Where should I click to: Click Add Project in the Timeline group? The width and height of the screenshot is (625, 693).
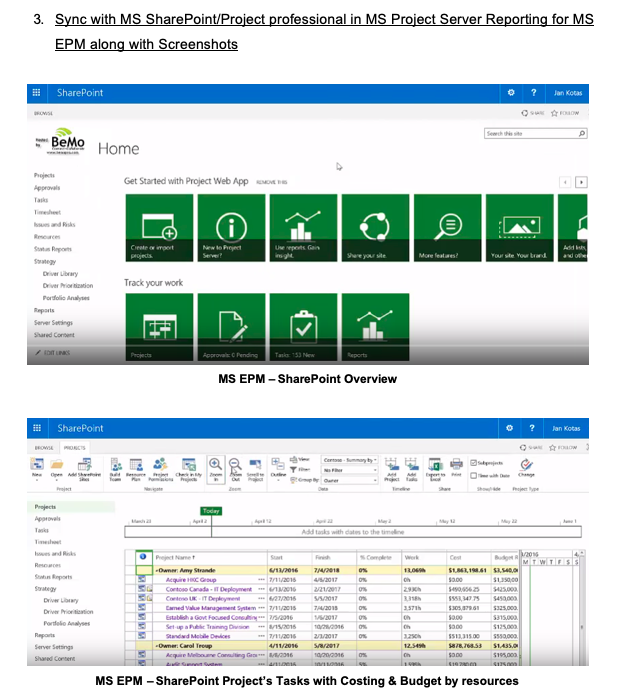pyautogui.click(x=391, y=469)
